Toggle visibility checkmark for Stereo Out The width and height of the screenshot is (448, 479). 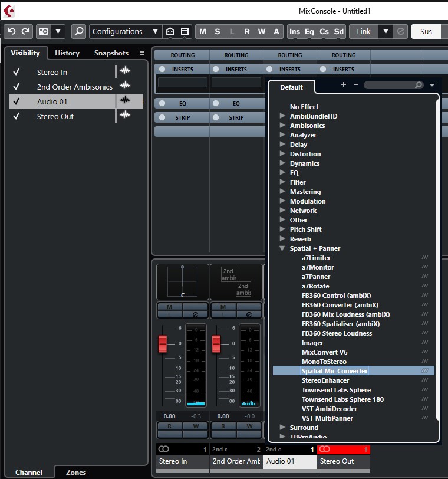point(16,116)
